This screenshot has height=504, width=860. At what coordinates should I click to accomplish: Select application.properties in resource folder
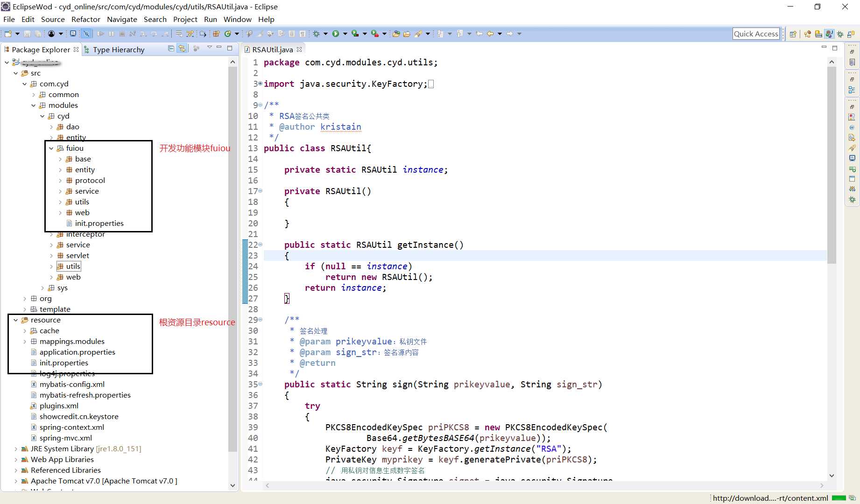[77, 352]
